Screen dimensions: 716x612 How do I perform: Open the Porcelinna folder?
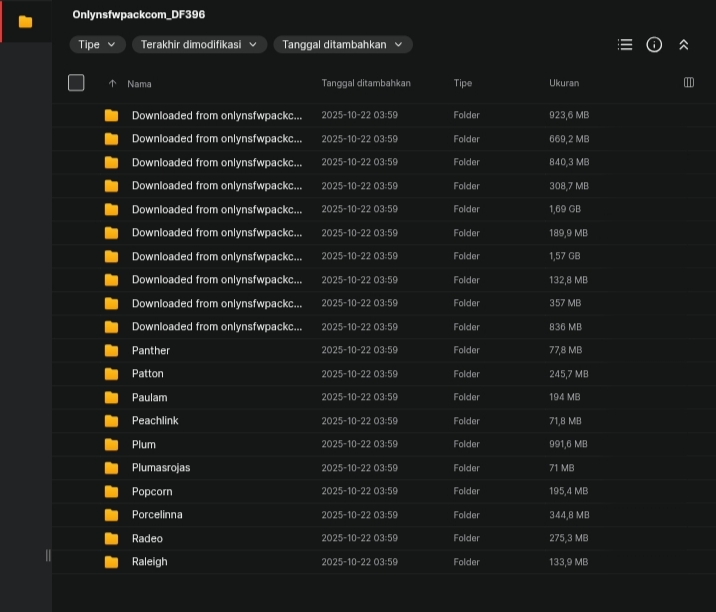click(x=157, y=515)
